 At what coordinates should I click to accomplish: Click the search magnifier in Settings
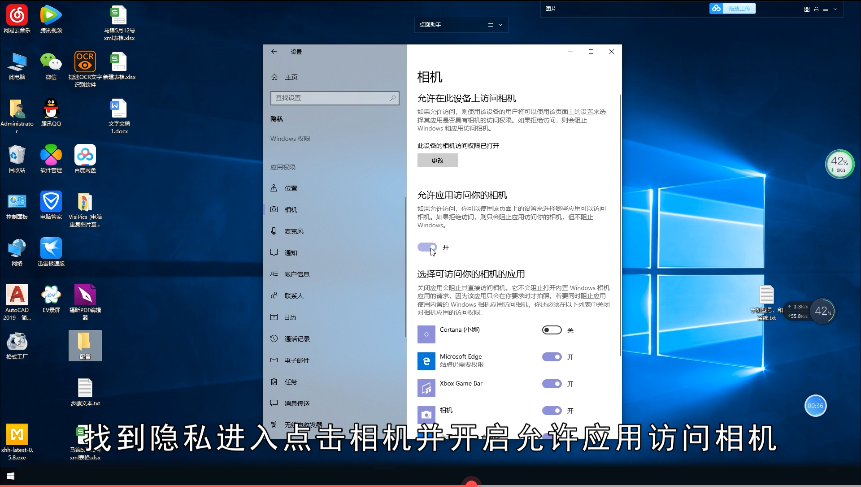pyautogui.click(x=393, y=98)
